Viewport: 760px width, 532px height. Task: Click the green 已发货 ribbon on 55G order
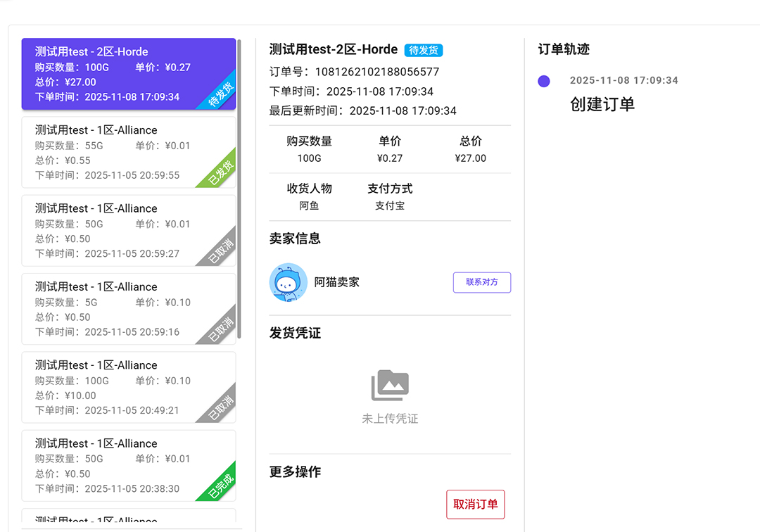[x=221, y=173]
